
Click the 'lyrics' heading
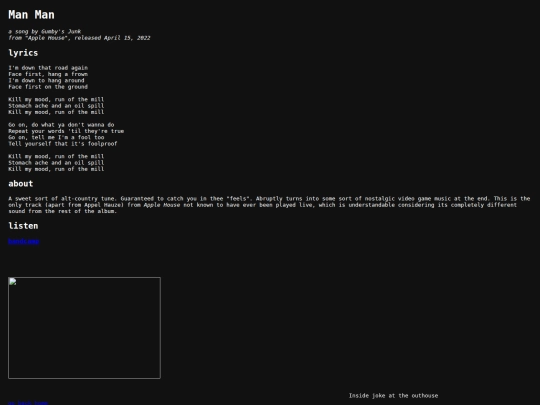(23, 53)
